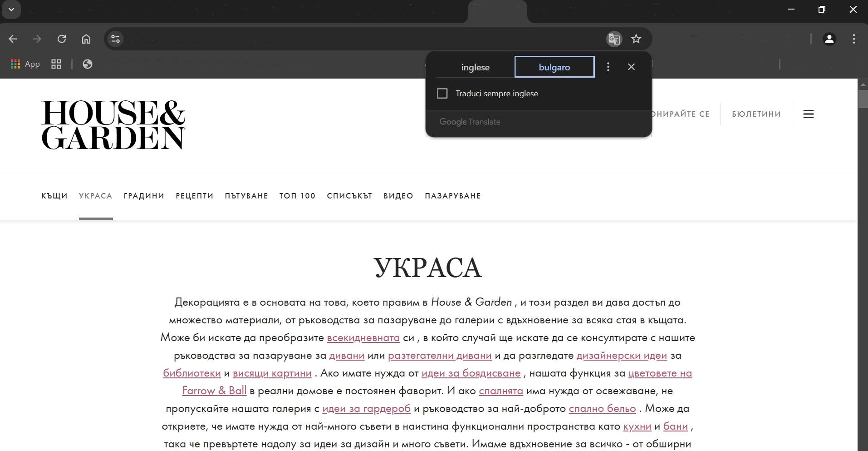868x451 pixels.
Task: Open the App shortcuts grid
Action: [x=25, y=64]
